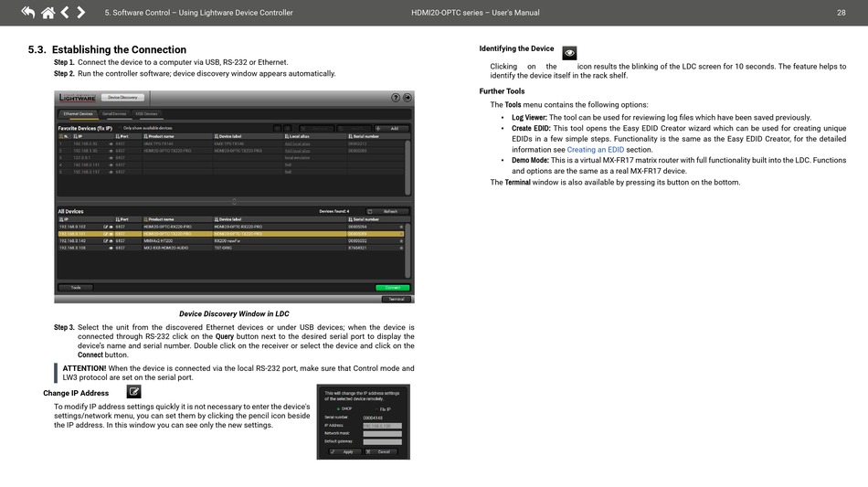The image size is (868, 487).
Task: Click the pencil icon beside Change IP Address
Action: [x=133, y=392]
